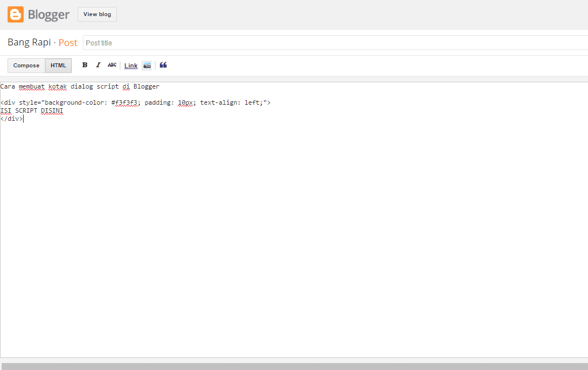The width and height of the screenshot is (588, 370).
Task: Switch to Compose mode
Action: point(26,65)
